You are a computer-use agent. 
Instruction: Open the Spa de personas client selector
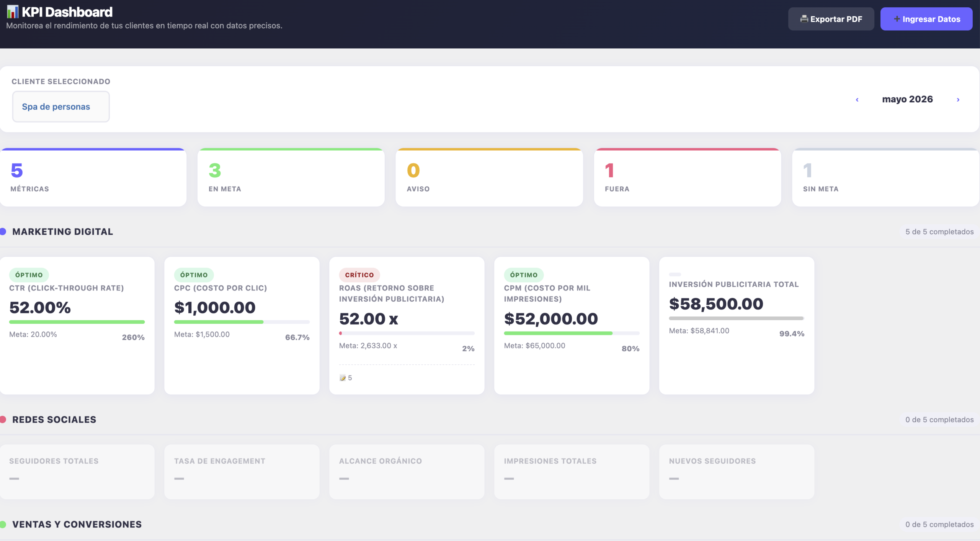pyautogui.click(x=61, y=107)
